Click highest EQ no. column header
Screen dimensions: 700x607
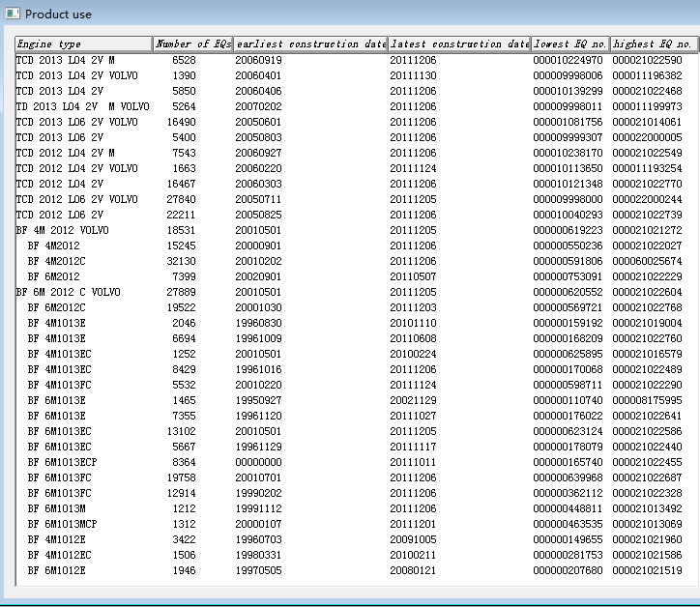654,43
